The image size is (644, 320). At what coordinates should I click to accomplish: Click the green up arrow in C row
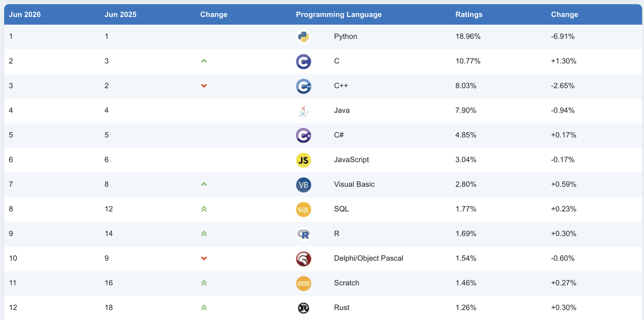204,61
